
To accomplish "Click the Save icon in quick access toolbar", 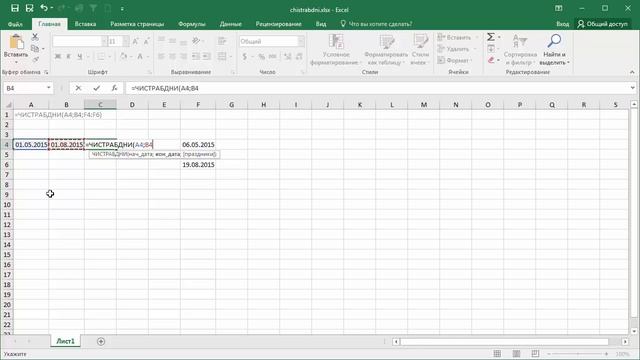I will tap(15, 8).
